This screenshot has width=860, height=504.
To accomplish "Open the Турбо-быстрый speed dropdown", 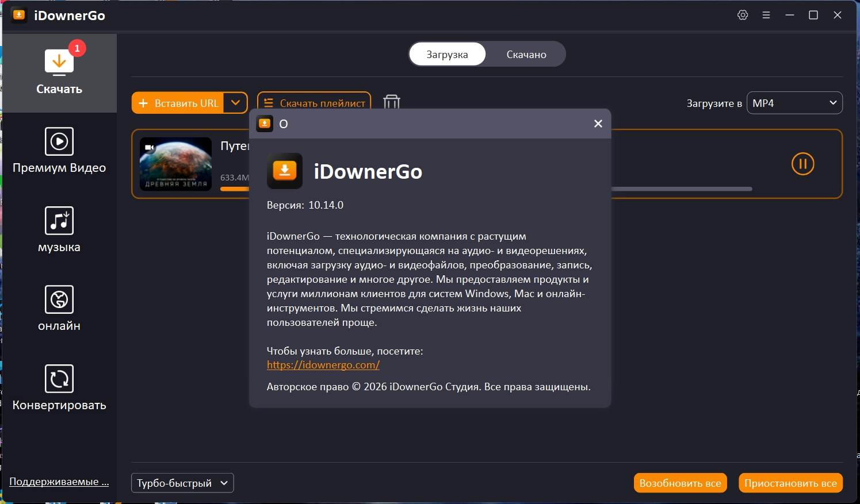I will click(x=182, y=483).
